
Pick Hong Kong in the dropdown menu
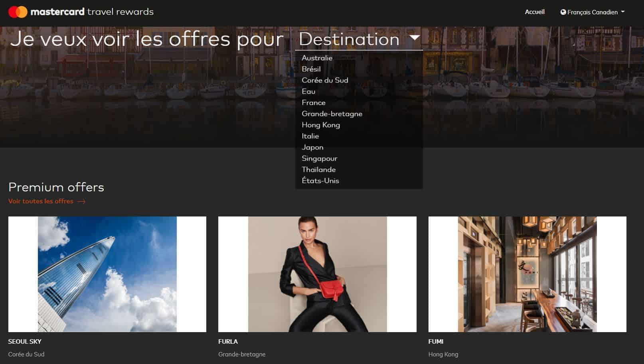pos(321,125)
